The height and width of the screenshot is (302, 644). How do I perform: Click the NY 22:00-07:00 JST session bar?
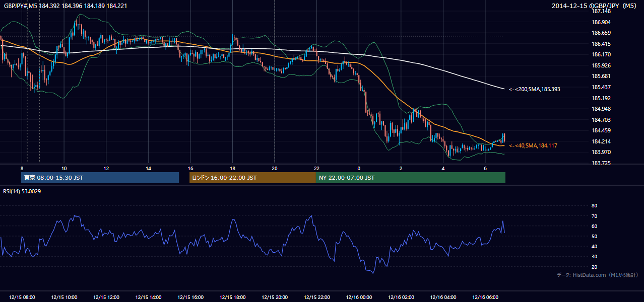(x=411, y=178)
